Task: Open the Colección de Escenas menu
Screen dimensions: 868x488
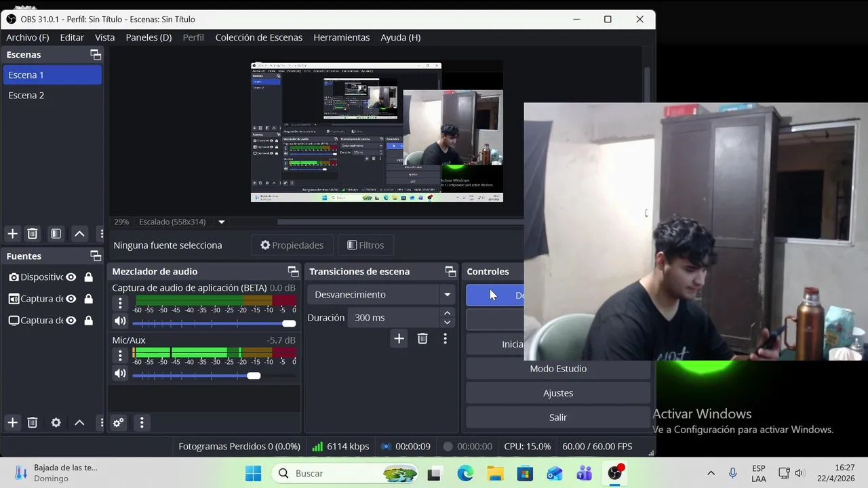Action: coord(259,37)
